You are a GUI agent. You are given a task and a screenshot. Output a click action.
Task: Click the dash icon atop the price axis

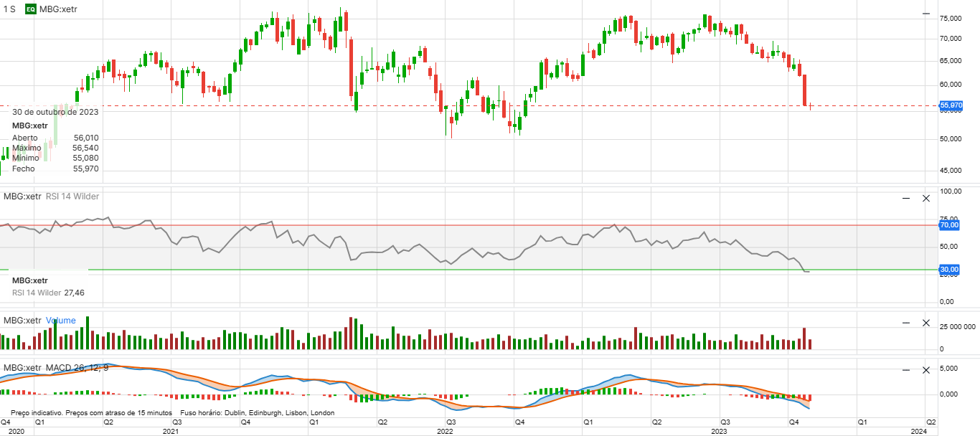coord(925,14)
